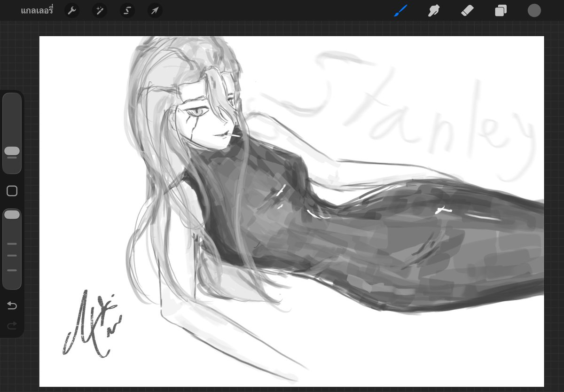Tap the square Modify button in sidebar

pyautogui.click(x=12, y=191)
